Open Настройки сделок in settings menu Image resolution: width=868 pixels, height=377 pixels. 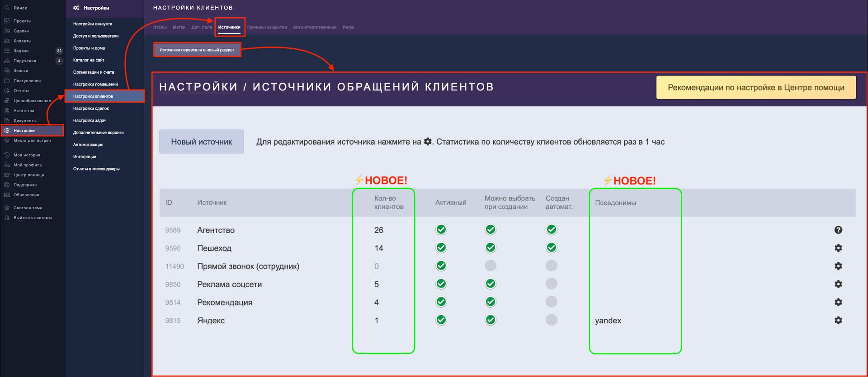[91, 108]
